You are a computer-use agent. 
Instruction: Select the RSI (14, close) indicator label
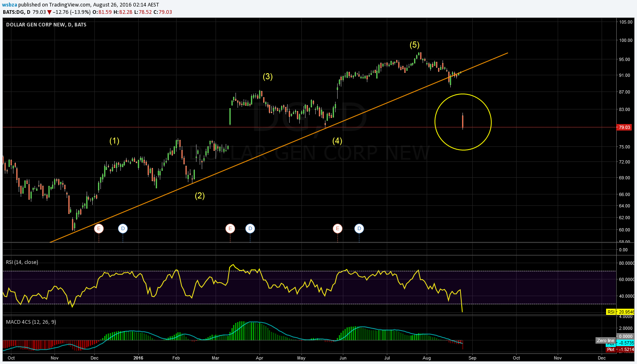coord(22,262)
